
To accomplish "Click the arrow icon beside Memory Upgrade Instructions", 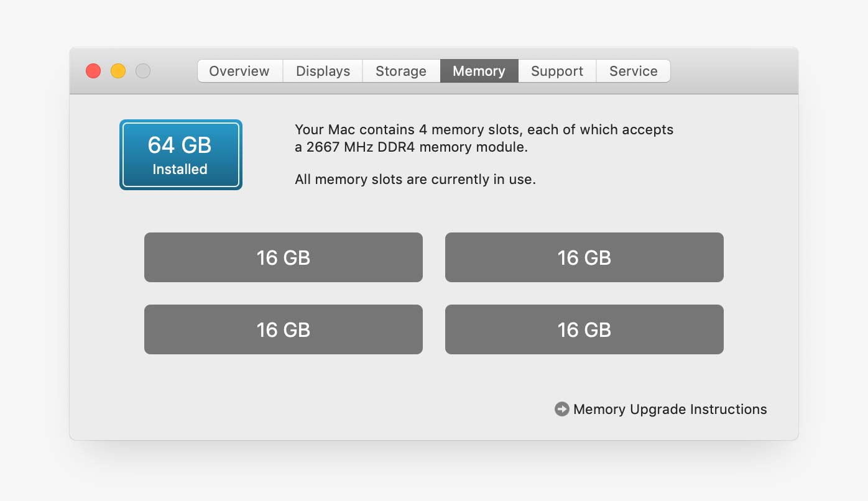I will (561, 409).
